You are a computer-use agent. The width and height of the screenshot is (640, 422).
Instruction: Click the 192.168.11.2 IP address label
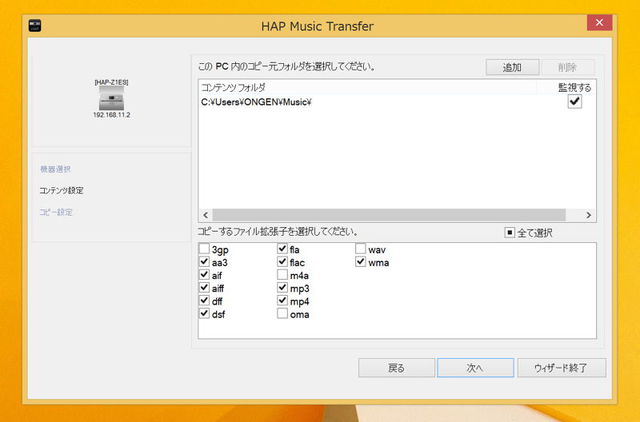point(112,115)
